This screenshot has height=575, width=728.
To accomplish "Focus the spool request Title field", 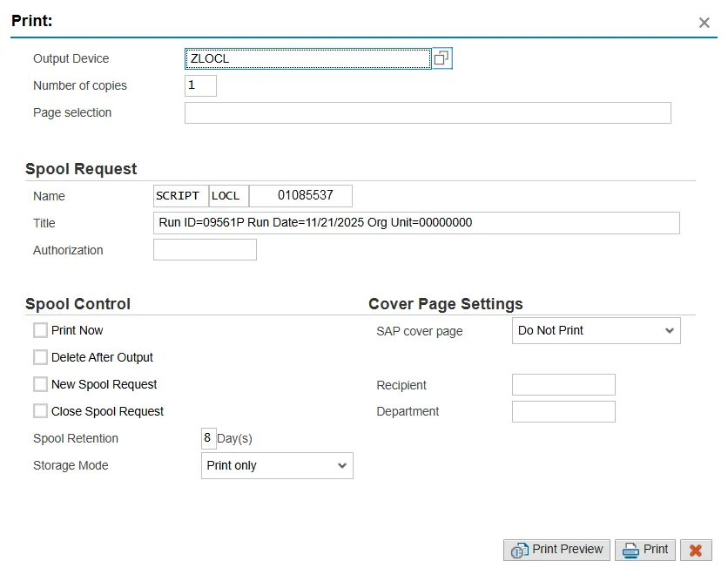I will click(416, 223).
